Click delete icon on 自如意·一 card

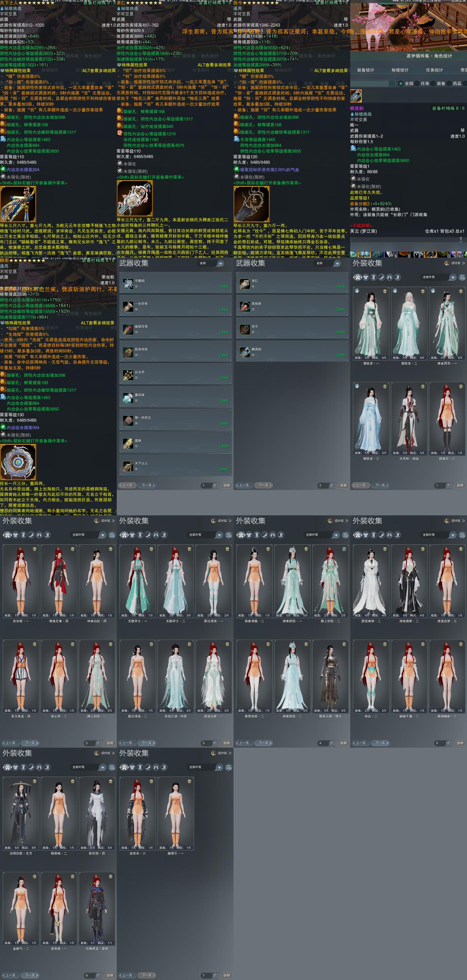(35, 549)
